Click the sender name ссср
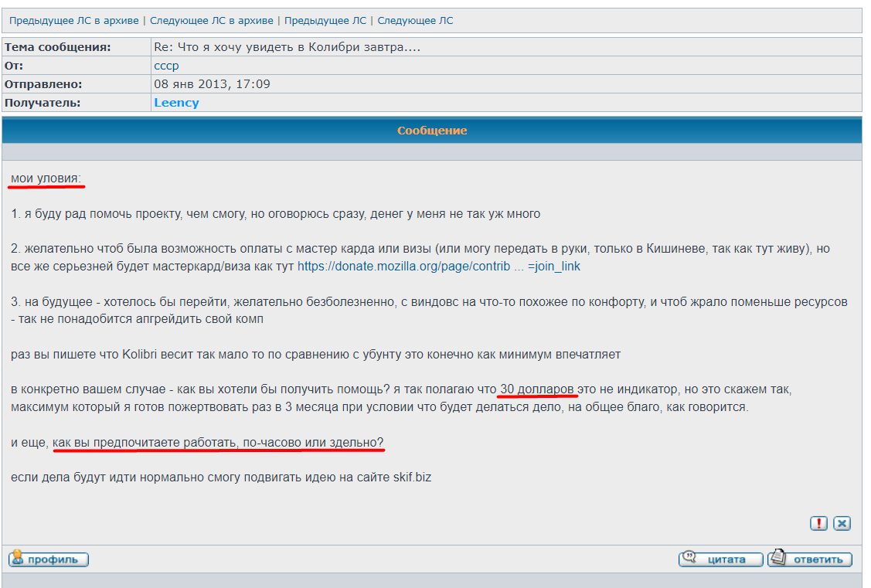The height and width of the screenshot is (588, 871). (166, 66)
